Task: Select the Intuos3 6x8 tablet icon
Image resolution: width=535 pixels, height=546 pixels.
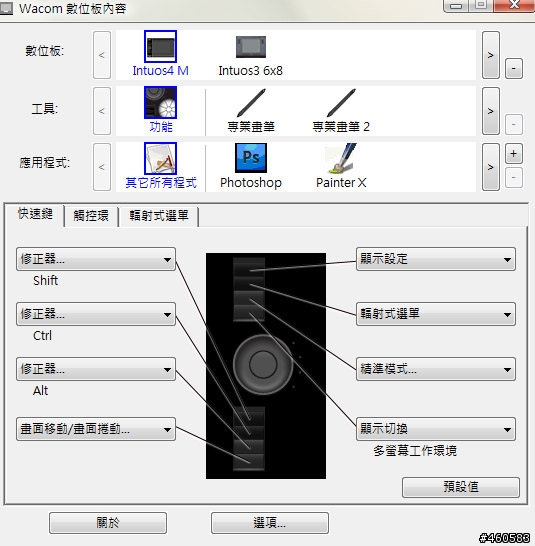Action: click(251, 47)
